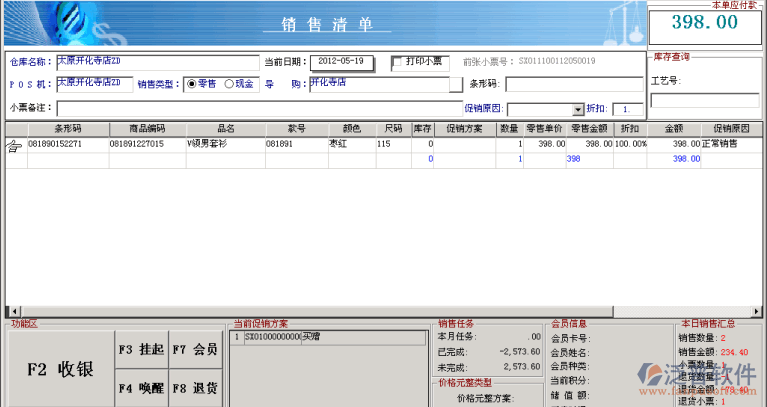Click the 条形码 input field
The image size is (767, 407).
pyautogui.click(x=574, y=84)
